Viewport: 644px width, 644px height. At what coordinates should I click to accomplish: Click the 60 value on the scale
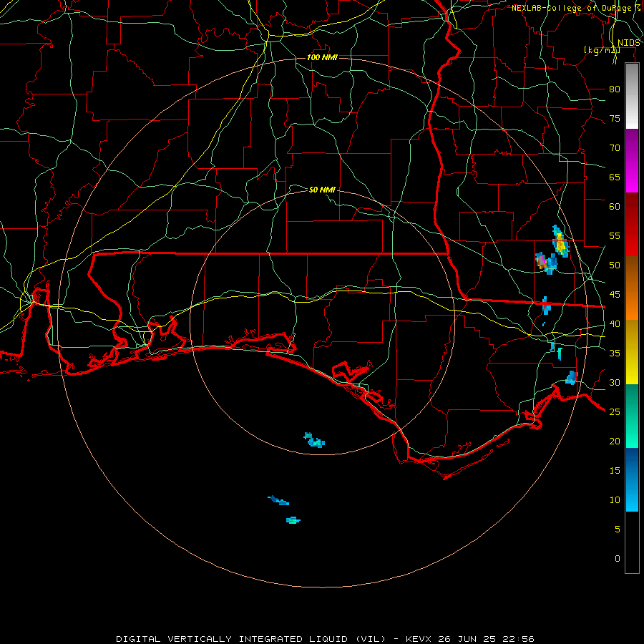coord(615,207)
